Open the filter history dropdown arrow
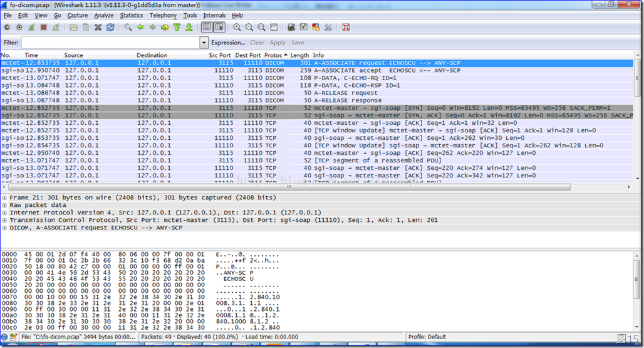Screen dimensions: 644x348 (204, 42)
